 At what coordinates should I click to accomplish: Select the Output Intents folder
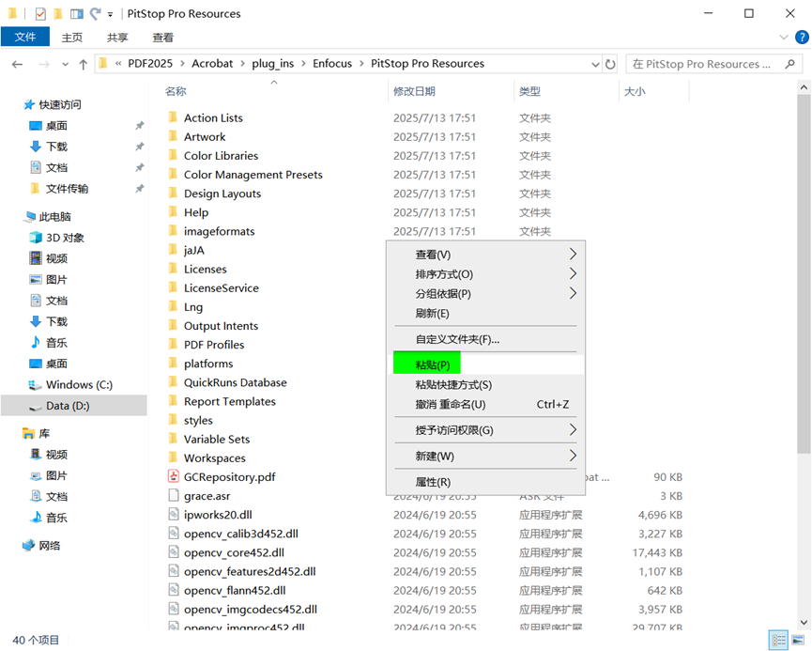point(221,326)
